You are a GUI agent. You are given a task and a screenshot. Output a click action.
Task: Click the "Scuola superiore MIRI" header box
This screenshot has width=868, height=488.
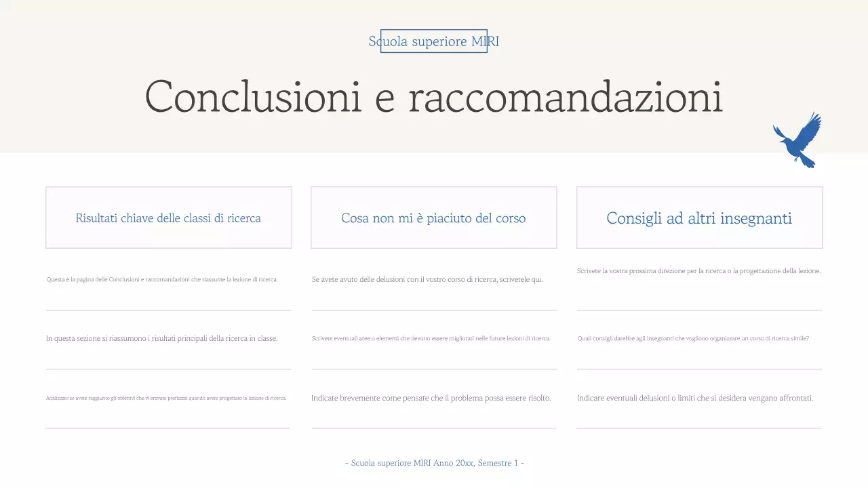pos(433,41)
